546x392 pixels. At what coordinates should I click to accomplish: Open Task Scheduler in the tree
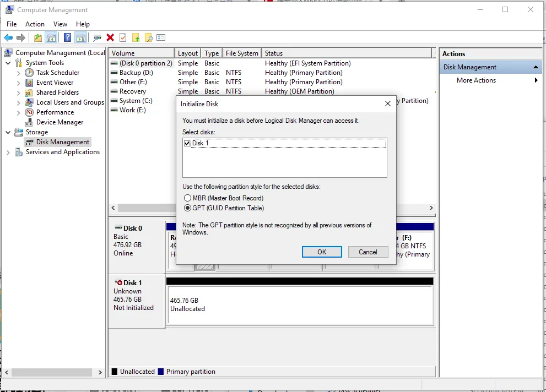click(x=58, y=73)
